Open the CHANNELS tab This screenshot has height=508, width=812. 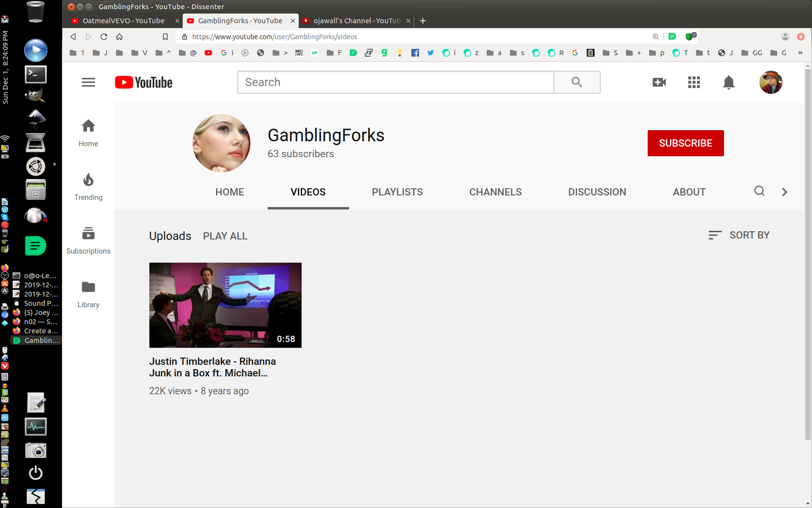pos(495,192)
